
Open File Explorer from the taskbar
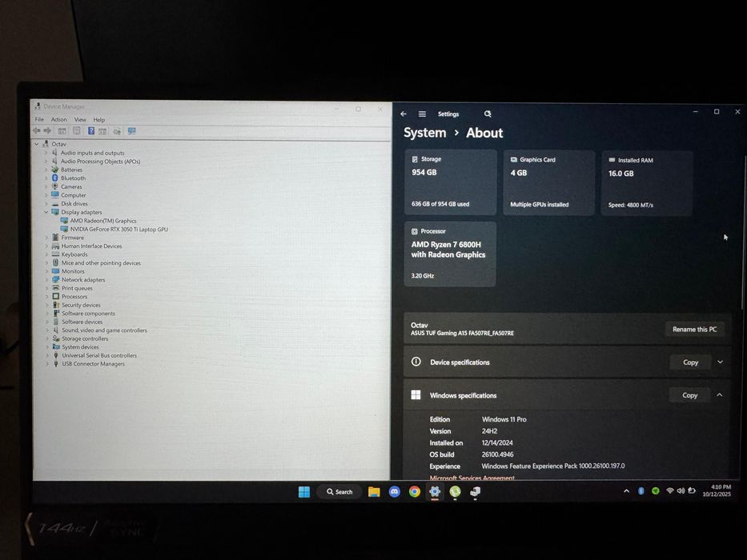pyautogui.click(x=374, y=492)
